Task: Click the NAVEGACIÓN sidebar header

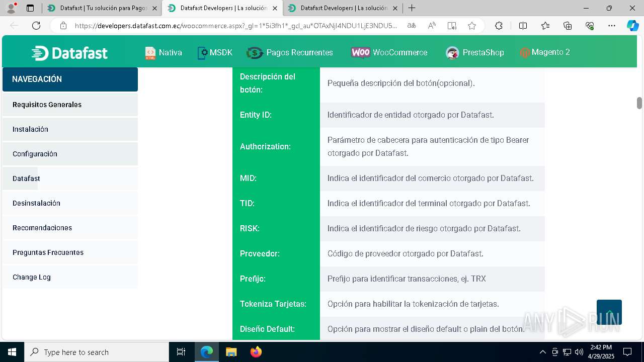Action: click(70, 79)
